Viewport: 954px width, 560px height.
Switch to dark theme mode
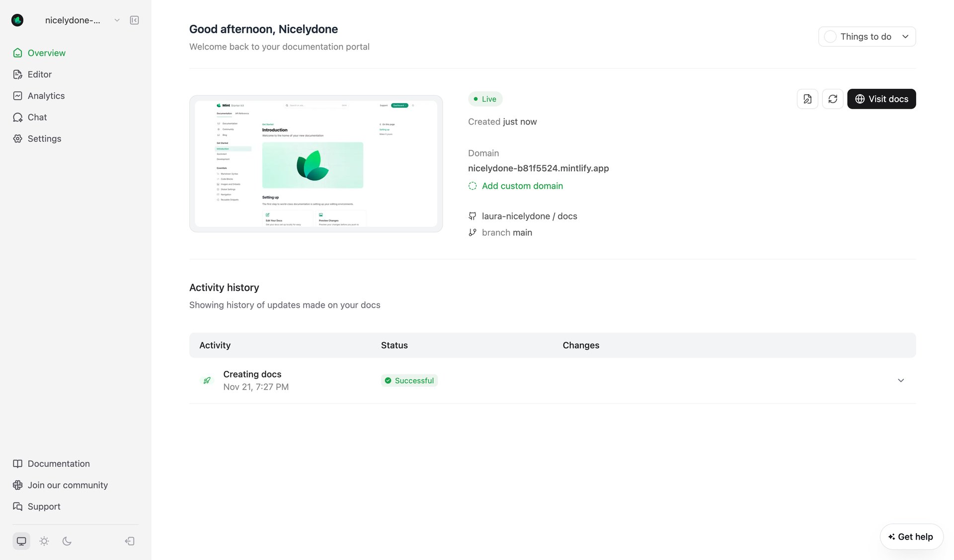pyautogui.click(x=67, y=541)
